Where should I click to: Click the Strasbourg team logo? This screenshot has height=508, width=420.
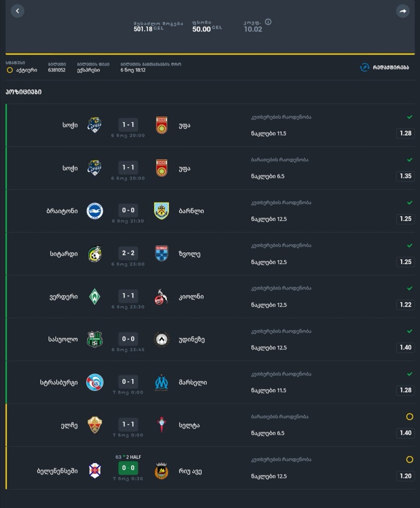coord(95,382)
